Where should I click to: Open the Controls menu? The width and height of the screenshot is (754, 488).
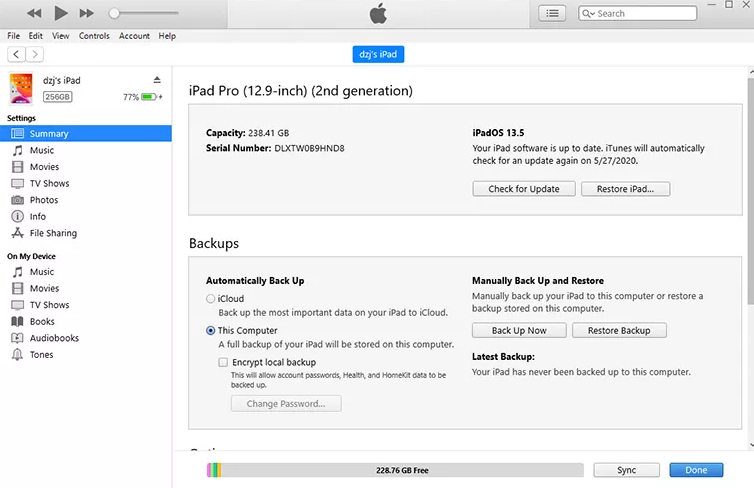[94, 36]
